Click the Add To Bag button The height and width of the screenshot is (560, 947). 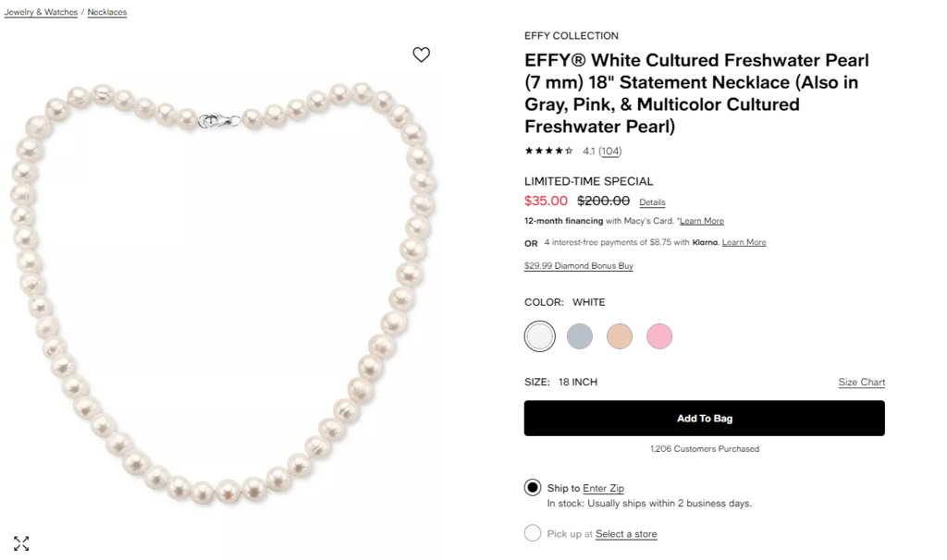[705, 418]
